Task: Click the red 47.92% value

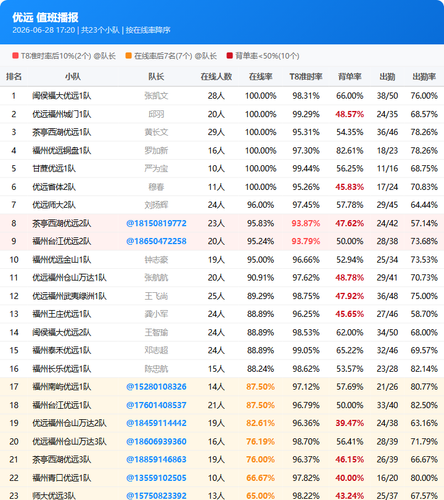Action: 350,296
